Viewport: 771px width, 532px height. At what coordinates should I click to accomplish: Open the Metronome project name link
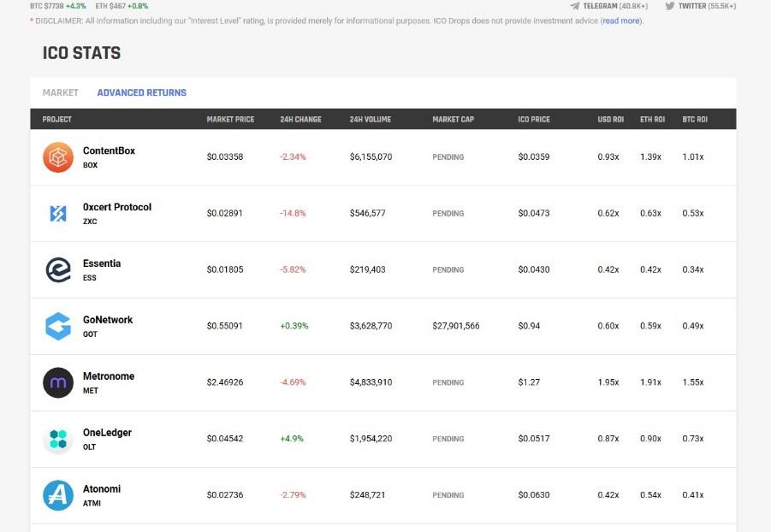click(x=109, y=376)
